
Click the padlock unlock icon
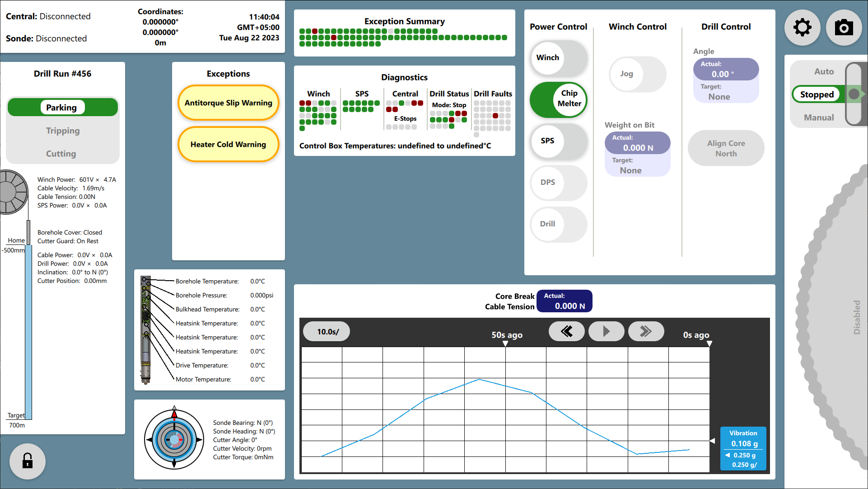[28, 461]
